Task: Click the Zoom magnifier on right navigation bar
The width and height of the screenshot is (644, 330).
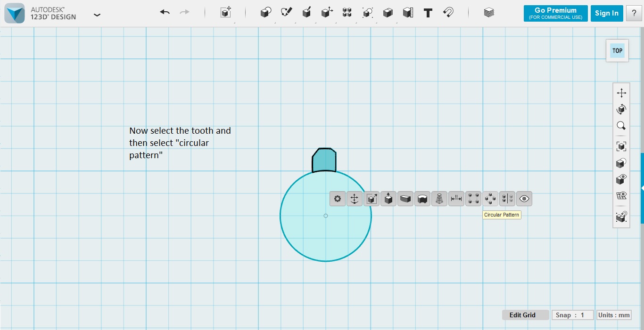Action: [x=621, y=125]
